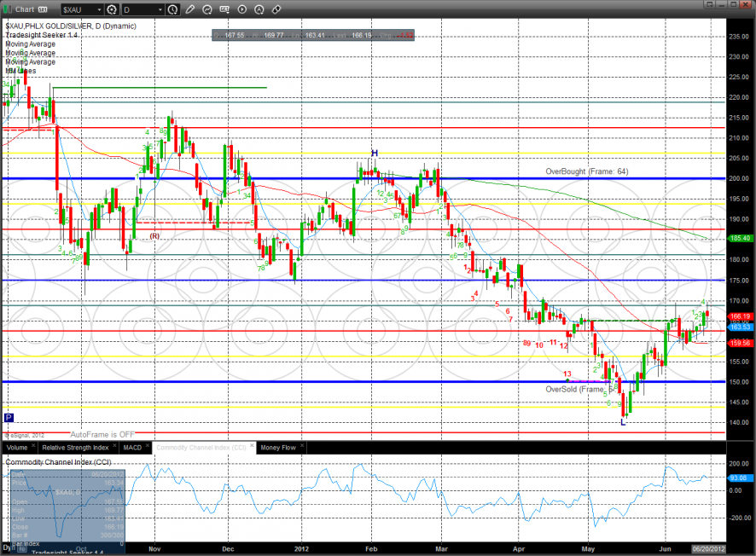Click the green chart icon beside Chart title
Image resolution: width=756 pixels, height=556 pixels.
click(x=9, y=9)
